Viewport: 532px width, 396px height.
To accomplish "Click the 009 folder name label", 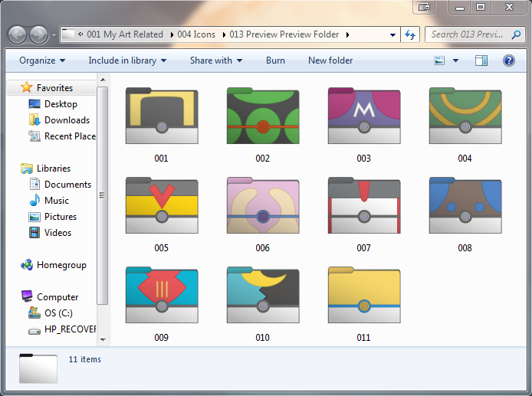I will (162, 338).
